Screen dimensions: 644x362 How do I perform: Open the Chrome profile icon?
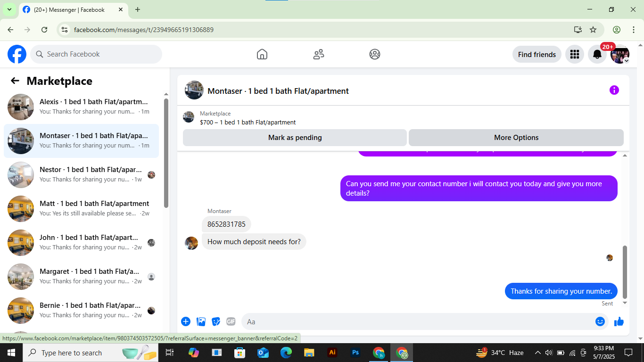point(617,30)
